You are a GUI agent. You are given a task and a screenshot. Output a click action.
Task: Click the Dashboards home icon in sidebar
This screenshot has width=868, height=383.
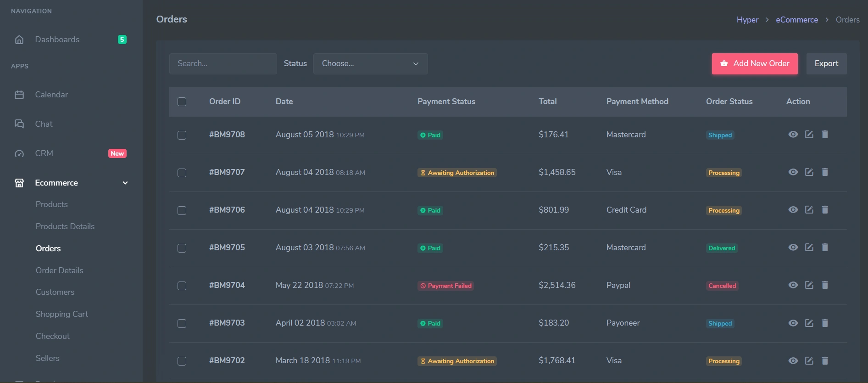click(19, 39)
